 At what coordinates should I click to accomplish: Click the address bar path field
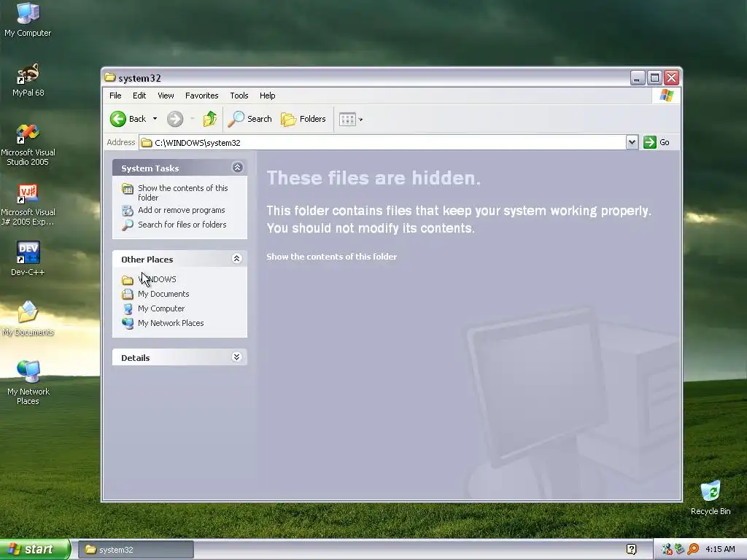point(384,142)
